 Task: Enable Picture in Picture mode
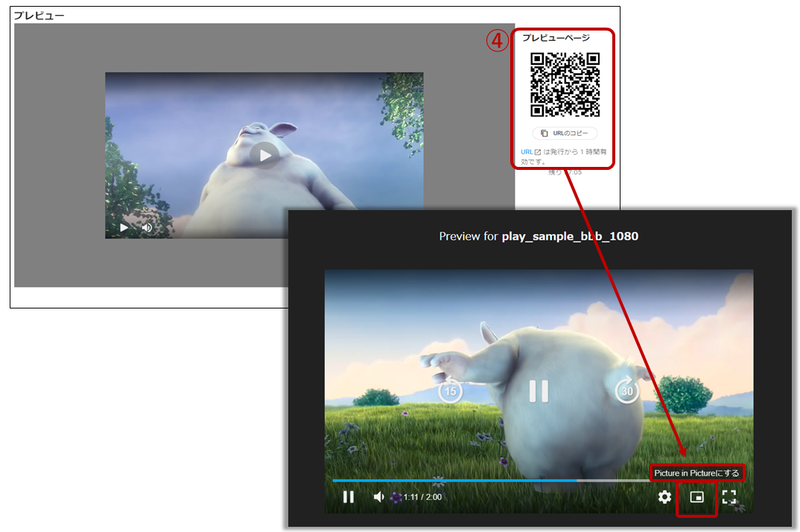[x=696, y=498]
